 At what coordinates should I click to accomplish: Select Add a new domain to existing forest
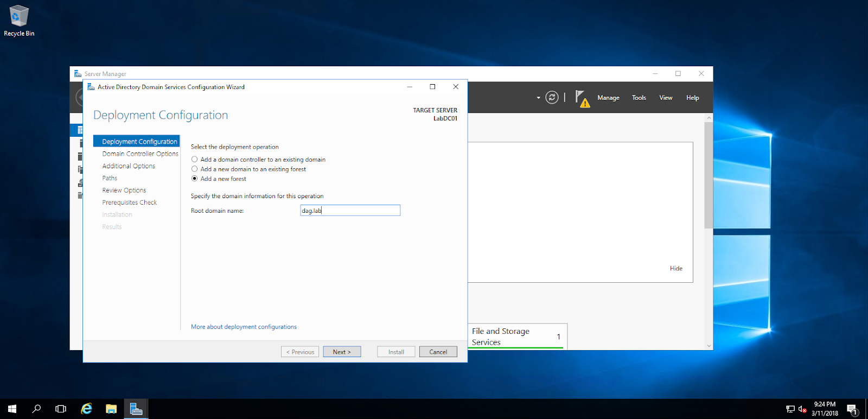pos(248,169)
